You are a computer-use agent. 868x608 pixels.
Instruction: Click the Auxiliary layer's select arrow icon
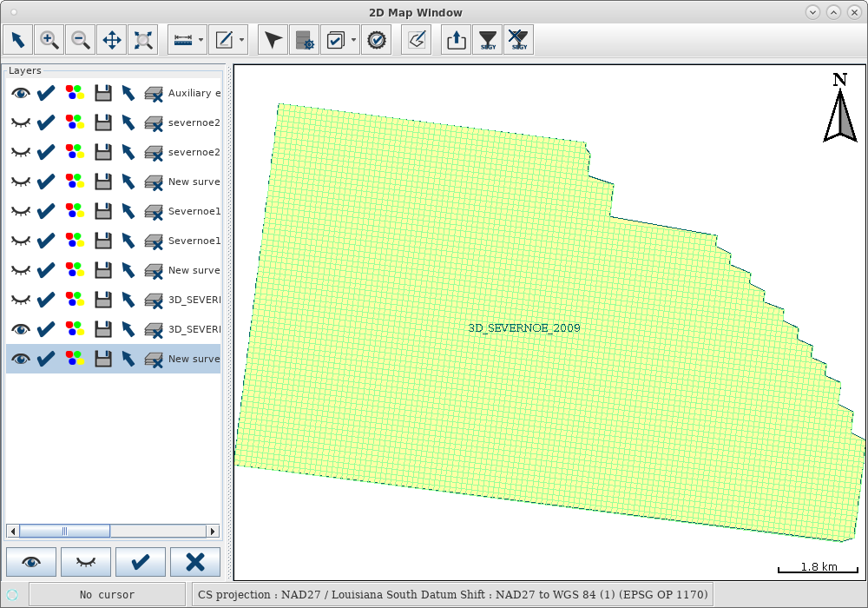click(128, 93)
